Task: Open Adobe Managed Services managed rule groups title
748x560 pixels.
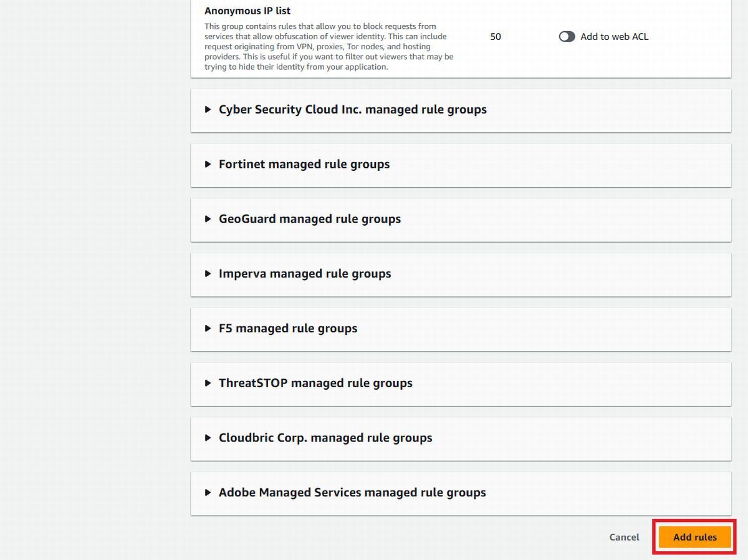Action: 352,493
